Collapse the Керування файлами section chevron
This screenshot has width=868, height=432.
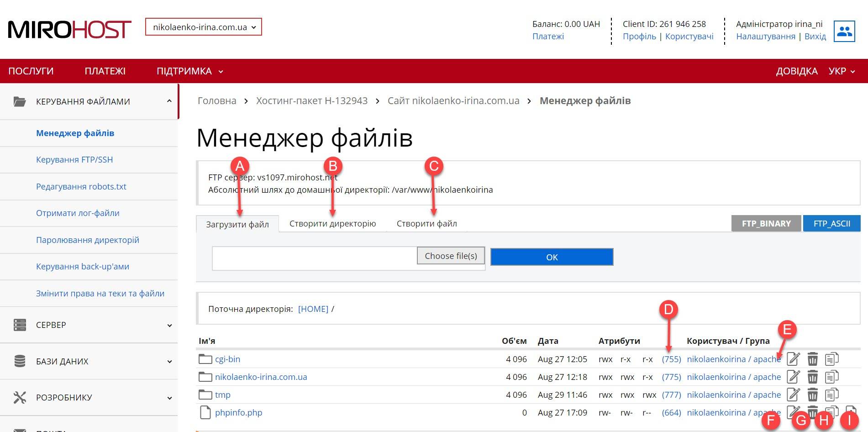(169, 101)
